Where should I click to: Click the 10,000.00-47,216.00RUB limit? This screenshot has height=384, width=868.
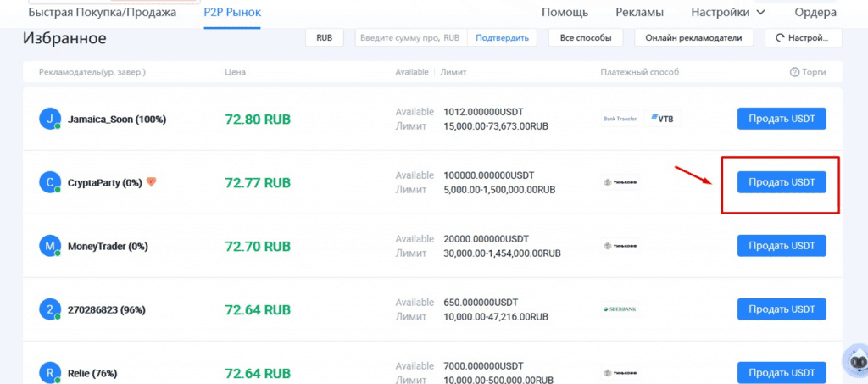tap(495, 317)
